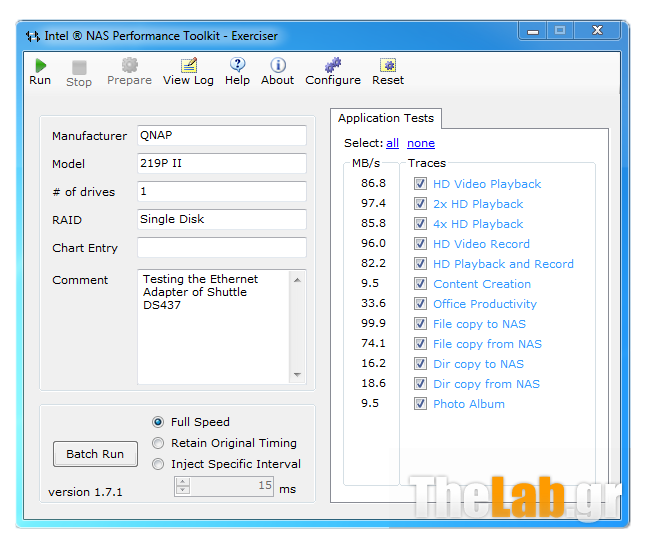This screenshot has height=560, width=656.
Task: Open View Log from toolbar
Action: pos(188,66)
